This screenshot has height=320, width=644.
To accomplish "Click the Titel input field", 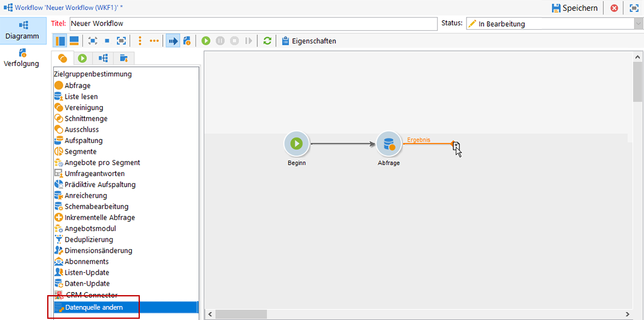I will pyautogui.click(x=253, y=24).
